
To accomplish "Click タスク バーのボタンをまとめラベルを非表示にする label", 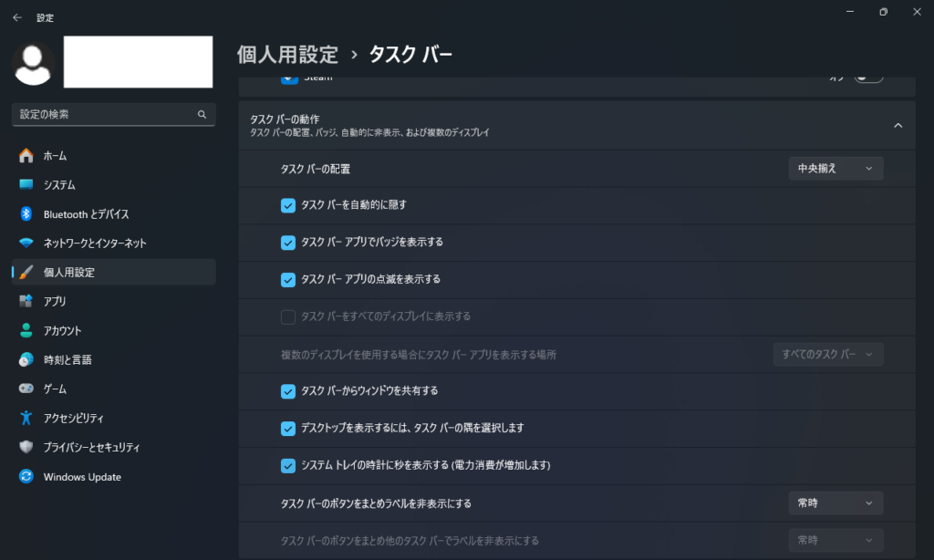I will (376, 504).
